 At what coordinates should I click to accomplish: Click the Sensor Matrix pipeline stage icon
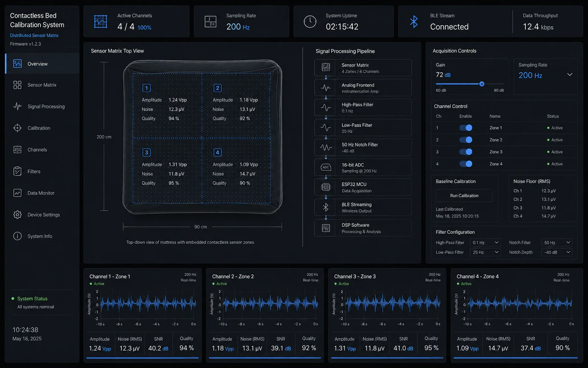325,68
